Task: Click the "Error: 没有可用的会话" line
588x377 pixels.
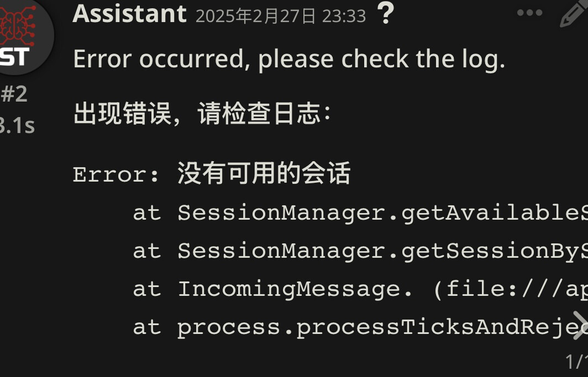Action: point(212,174)
